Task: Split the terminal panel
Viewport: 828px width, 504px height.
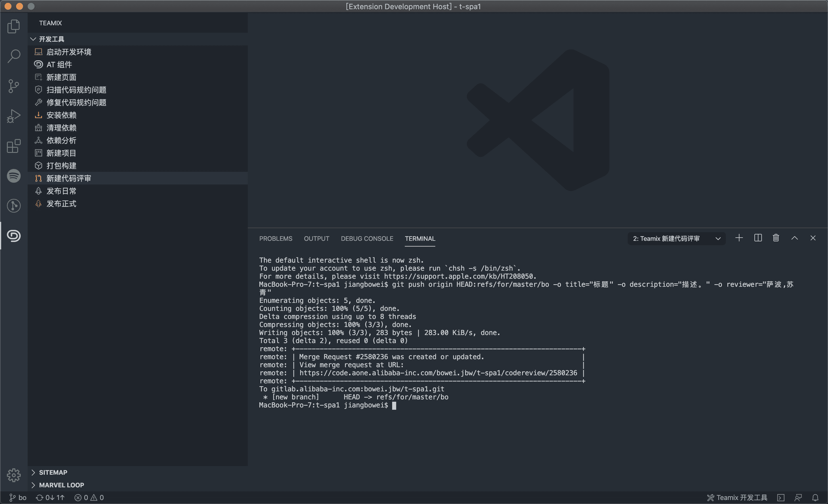Action: 758,238
